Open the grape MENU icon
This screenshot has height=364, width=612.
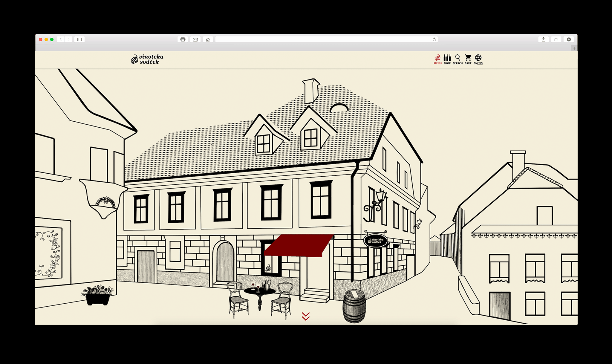pyautogui.click(x=437, y=59)
